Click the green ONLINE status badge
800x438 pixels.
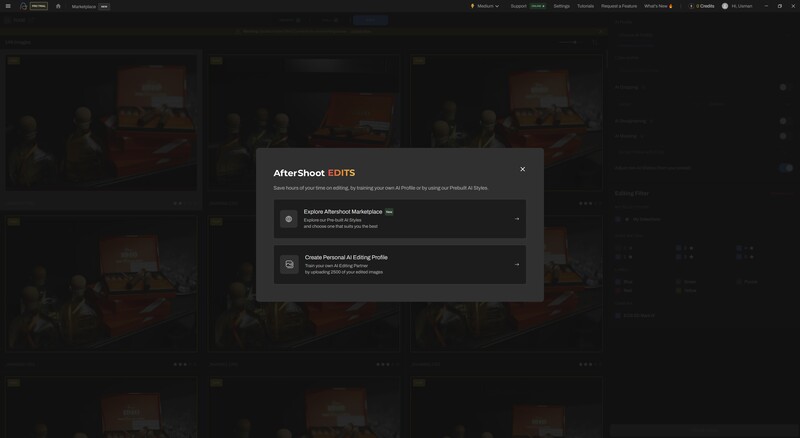coord(538,6)
